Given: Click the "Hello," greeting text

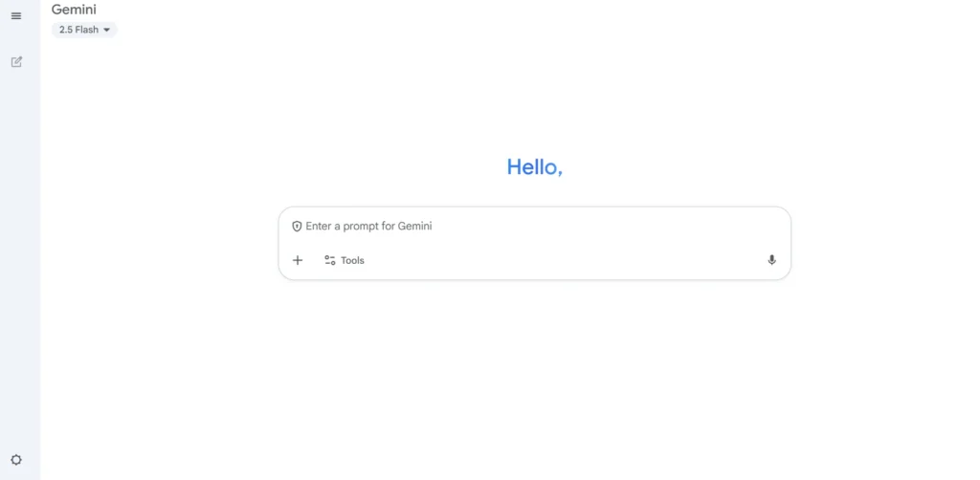Looking at the screenshot, I should pyautogui.click(x=534, y=166).
